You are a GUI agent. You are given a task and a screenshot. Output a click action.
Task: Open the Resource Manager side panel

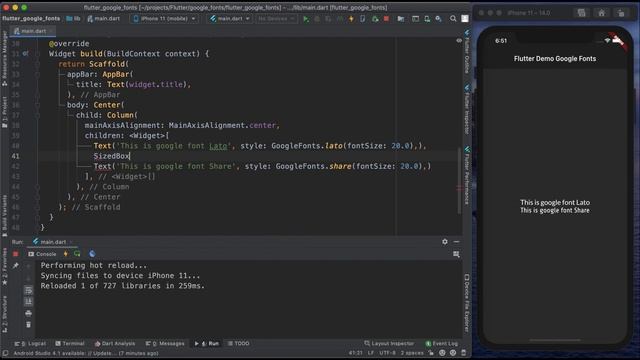(4, 58)
